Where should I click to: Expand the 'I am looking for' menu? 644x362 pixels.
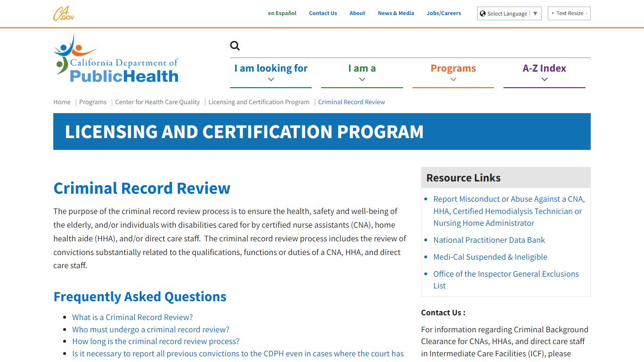(x=271, y=73)
